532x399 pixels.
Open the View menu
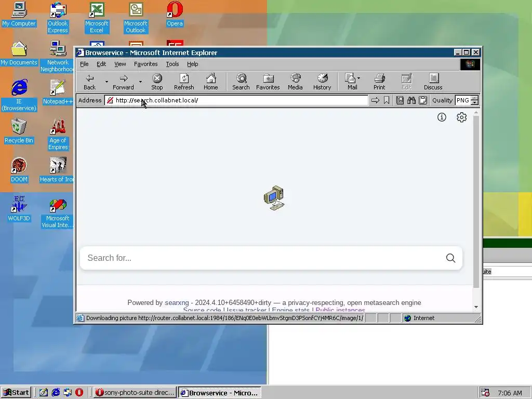[x=120, y=64]
